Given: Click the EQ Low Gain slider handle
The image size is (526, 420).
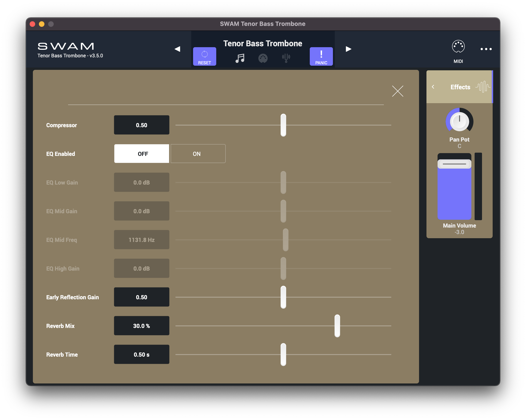Looking at the screenshot, I should 283,182.
